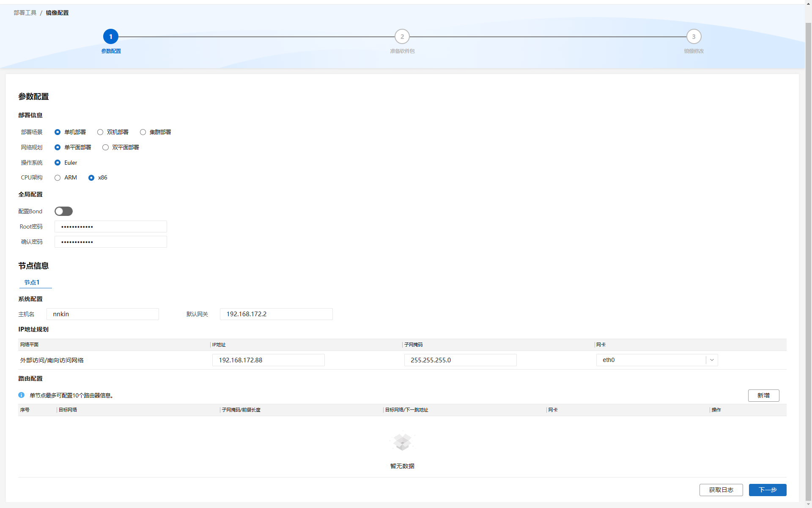Image resolution: width=812 pixels, height=508 pixels.
Task: Toggle the 配置Bond switch
Action: [x=63, y=211]
